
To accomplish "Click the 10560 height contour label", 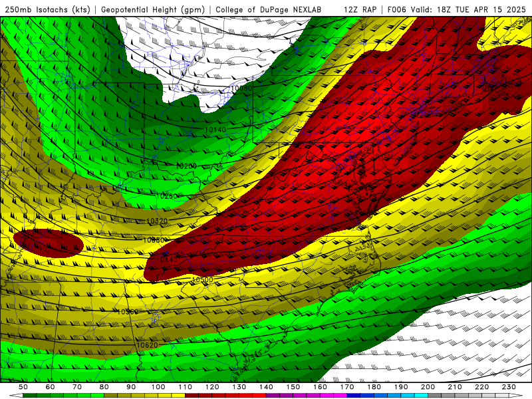I will point(127,311).
